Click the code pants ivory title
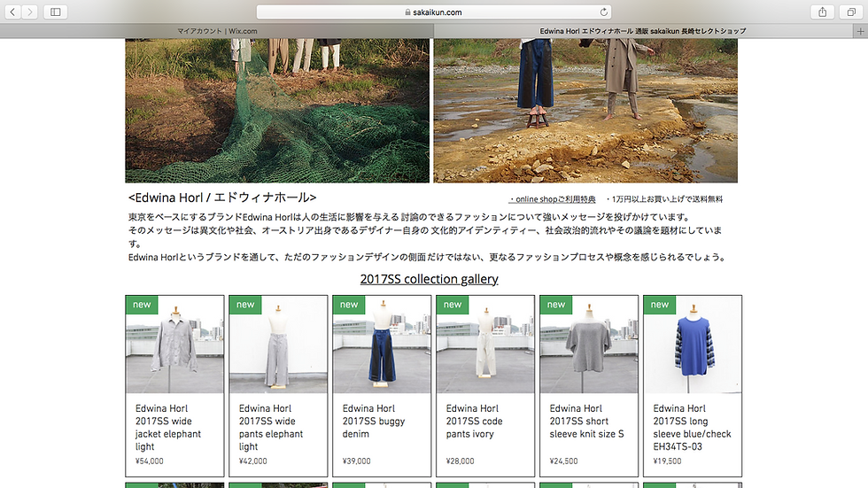 [x=475, y=421]
